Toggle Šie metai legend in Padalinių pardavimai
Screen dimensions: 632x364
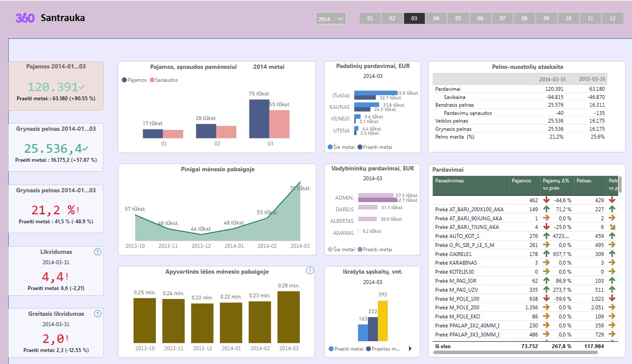point(341,147)
